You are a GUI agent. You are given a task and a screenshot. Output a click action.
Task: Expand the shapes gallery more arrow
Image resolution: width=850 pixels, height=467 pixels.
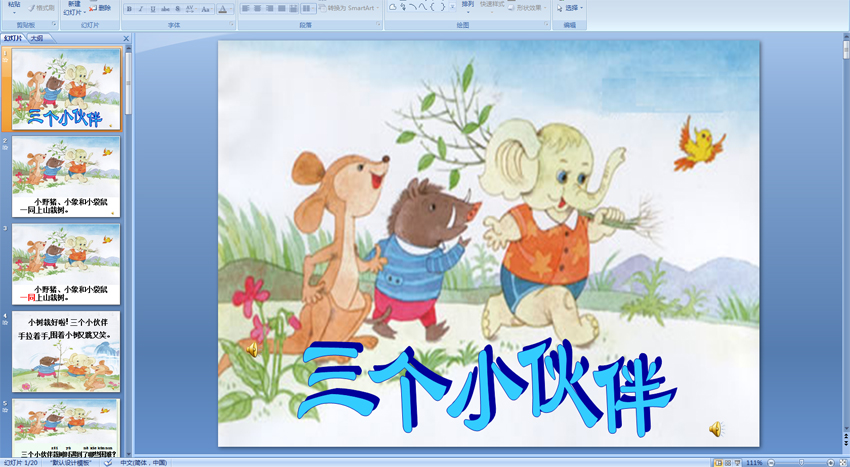[453, 8]
